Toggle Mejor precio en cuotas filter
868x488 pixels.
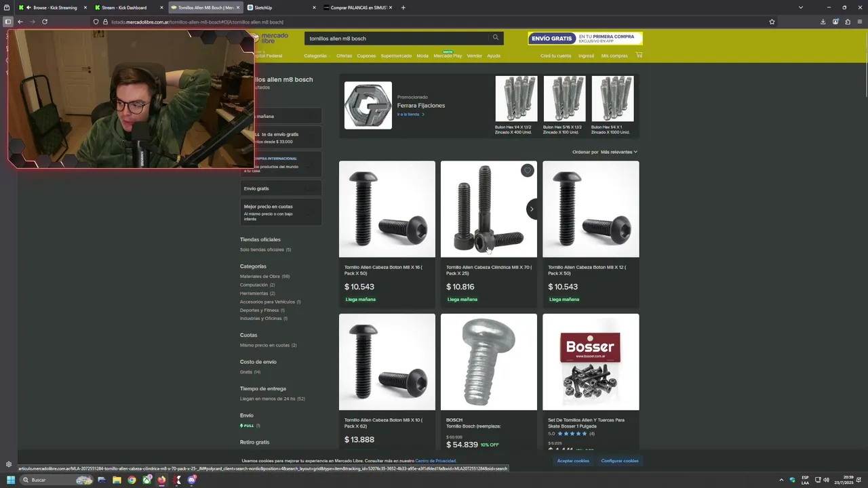tap(281, 212)
